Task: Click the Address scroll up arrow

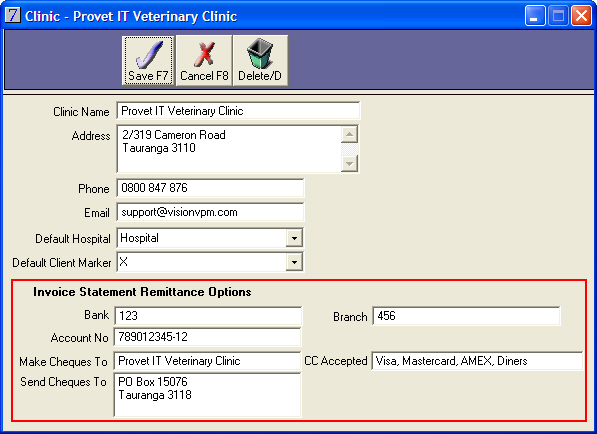Action: point(349,134)
